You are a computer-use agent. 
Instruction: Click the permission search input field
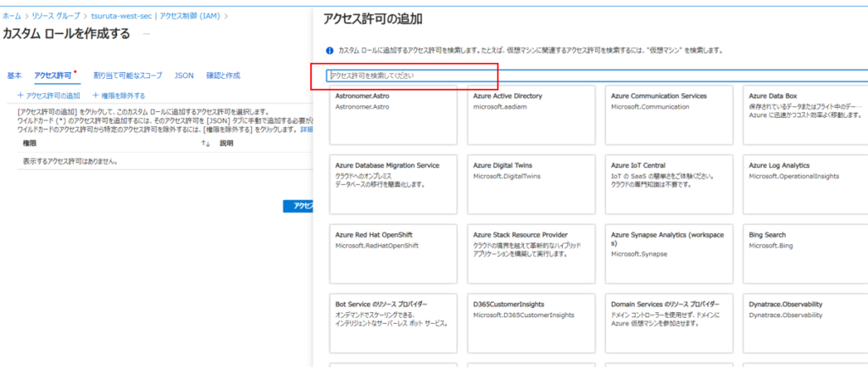click(x=598, y=75)
